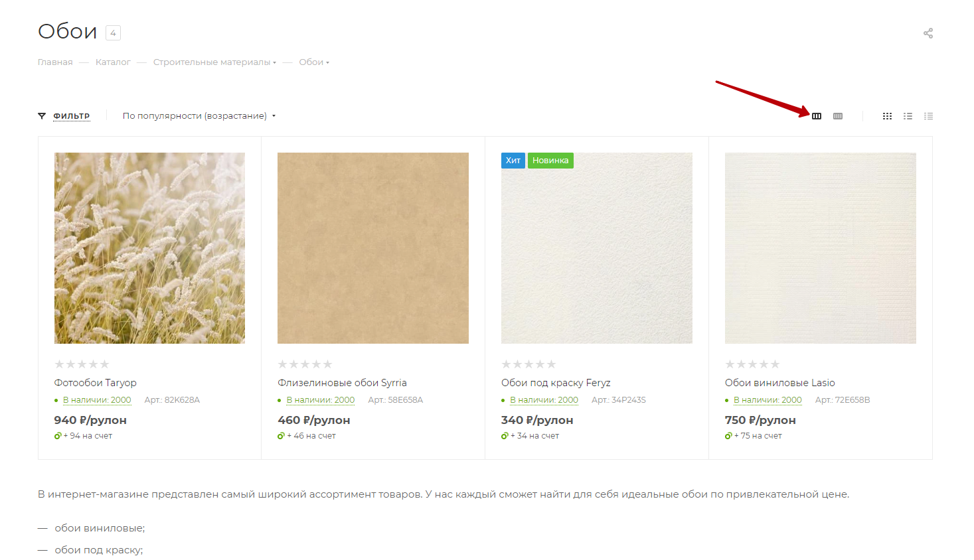This screenshot has height=560, width=974.
Task: Click the share icon near the page title
Action: pyautogui.click(x=928, y=33)
